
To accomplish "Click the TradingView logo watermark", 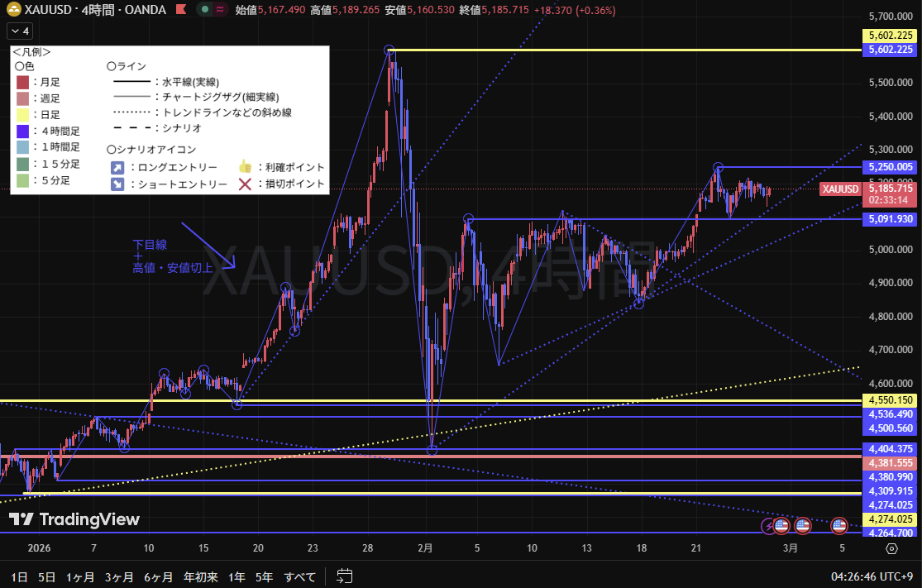I will pyautogui.click(x=74, y=519).
